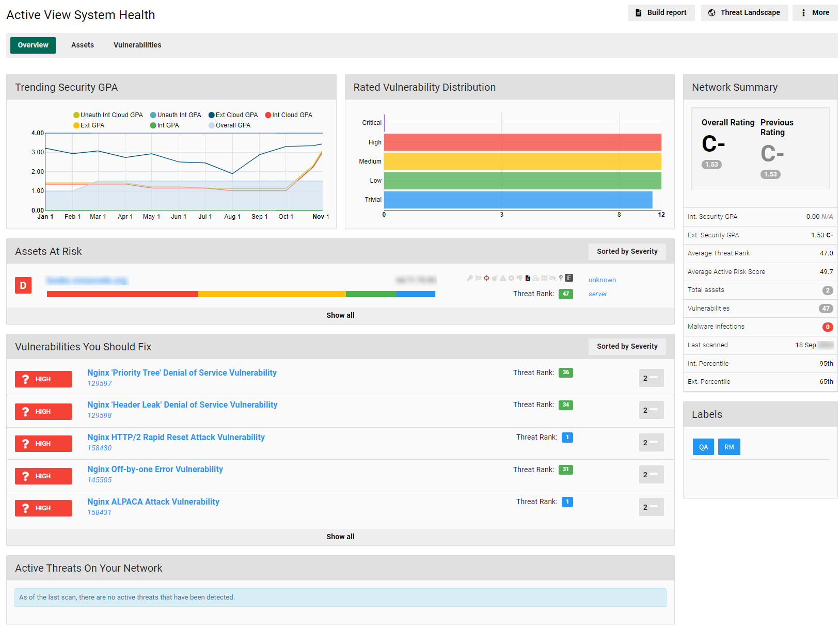The height and width of the screenshot is (631, 840).
Task: Click the thumbs-down icon in asset row
Action: click(519, 278)
